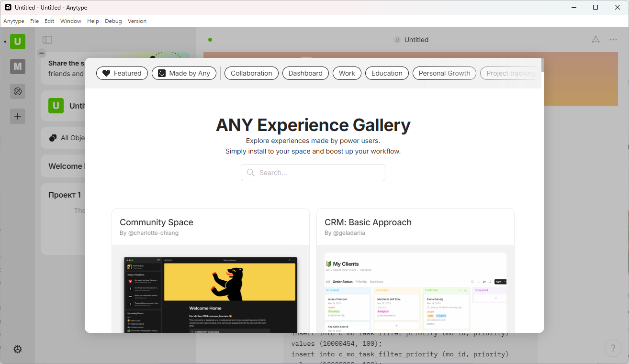Viewport: 629px width, 364px height.
Task: Open the Help menu
Action: [x=93, y=21]
